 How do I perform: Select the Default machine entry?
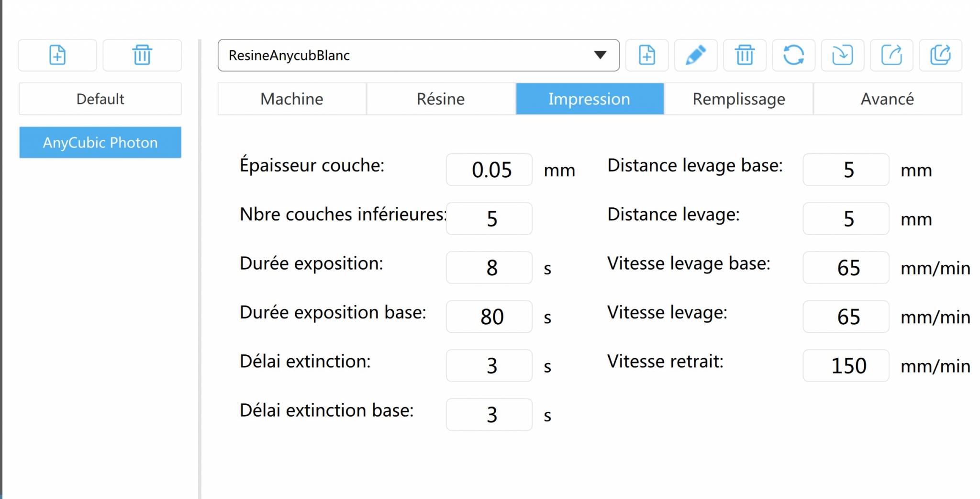point(100,99)
